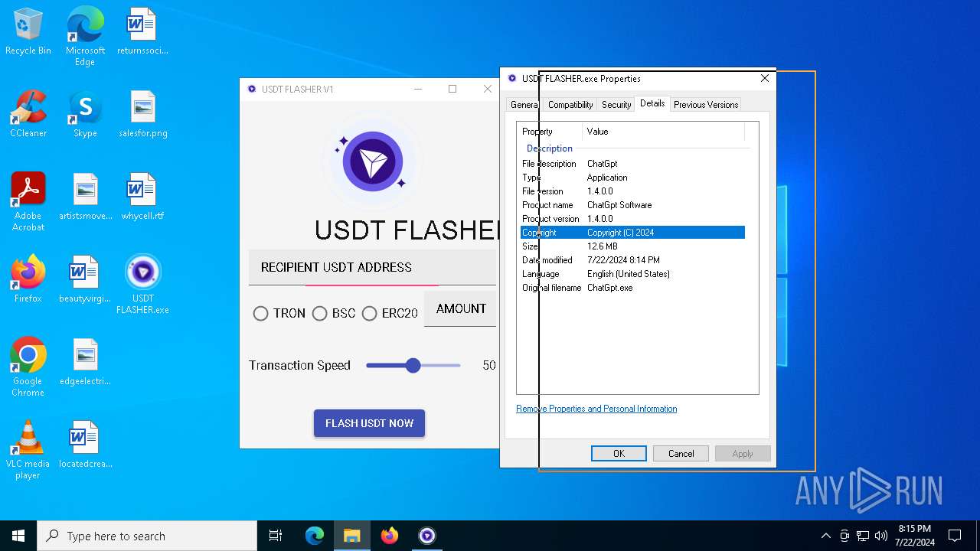
Task: Select the File version row
Action: 632,191
